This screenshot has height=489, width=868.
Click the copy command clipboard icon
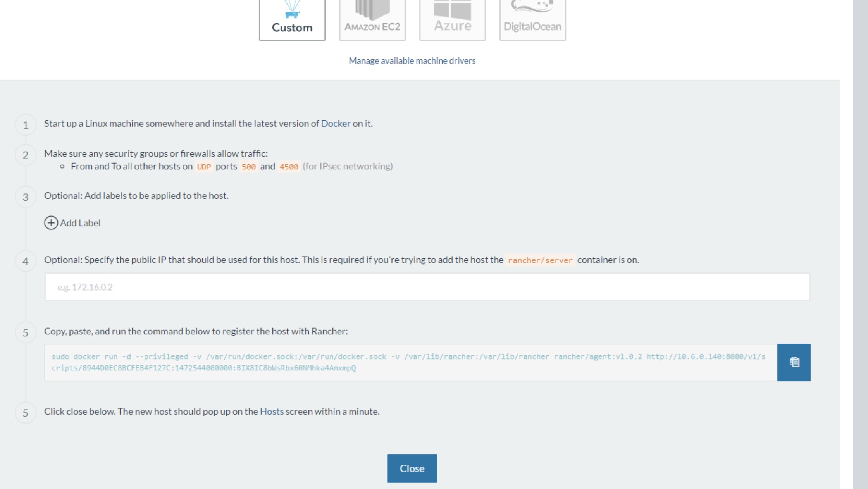click(x=794, y=363)
